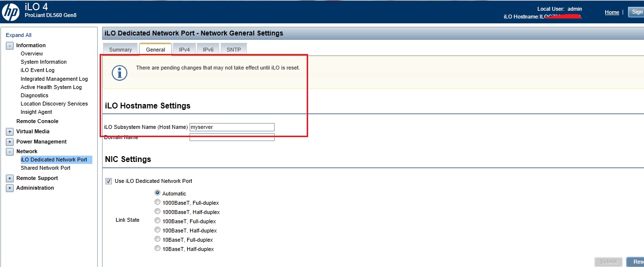Switch to the IPv4 tab
Screen dimensions: 644x267
184,49
